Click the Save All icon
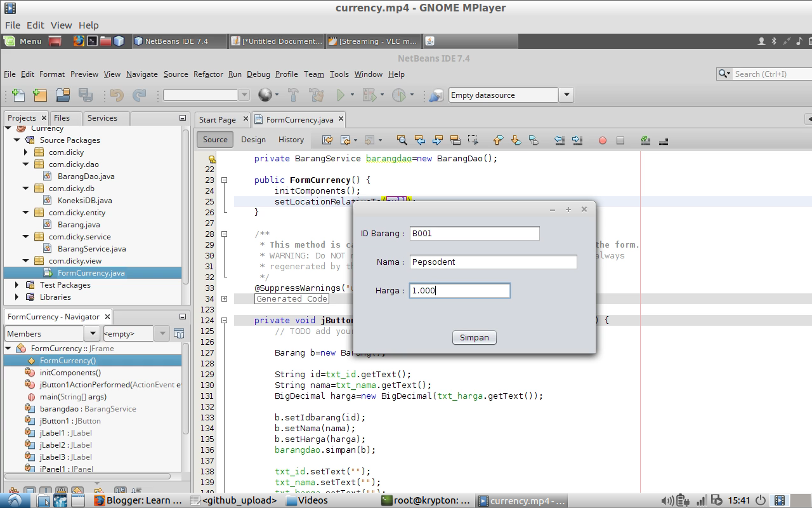 87,95
